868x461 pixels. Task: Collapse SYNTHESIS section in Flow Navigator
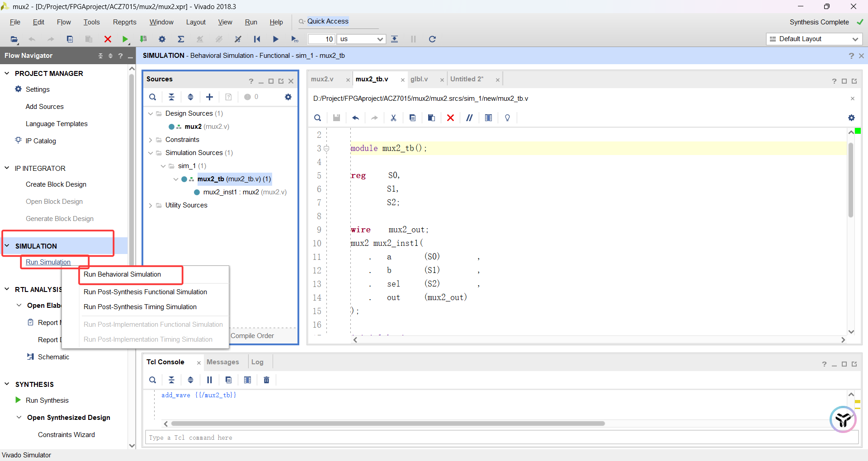(x=7, y=384)
